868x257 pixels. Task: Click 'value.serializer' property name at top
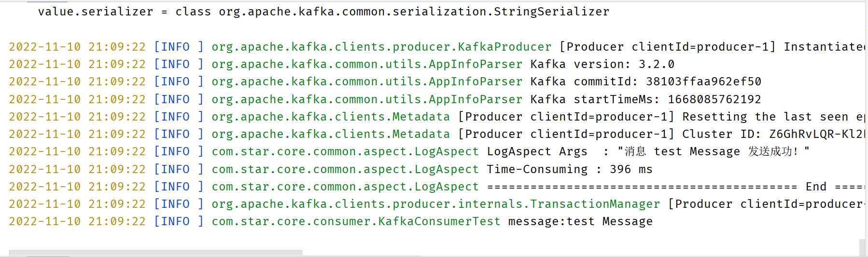pos(95,12)
